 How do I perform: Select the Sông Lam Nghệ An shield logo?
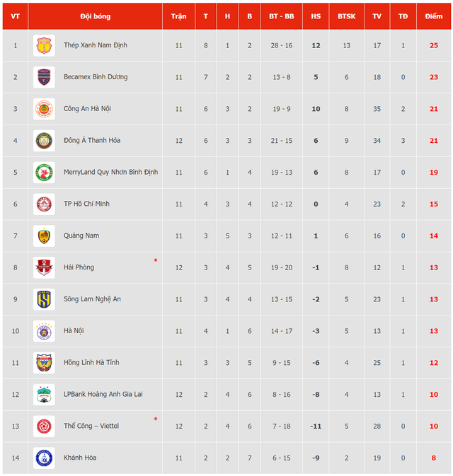point(44,299)
